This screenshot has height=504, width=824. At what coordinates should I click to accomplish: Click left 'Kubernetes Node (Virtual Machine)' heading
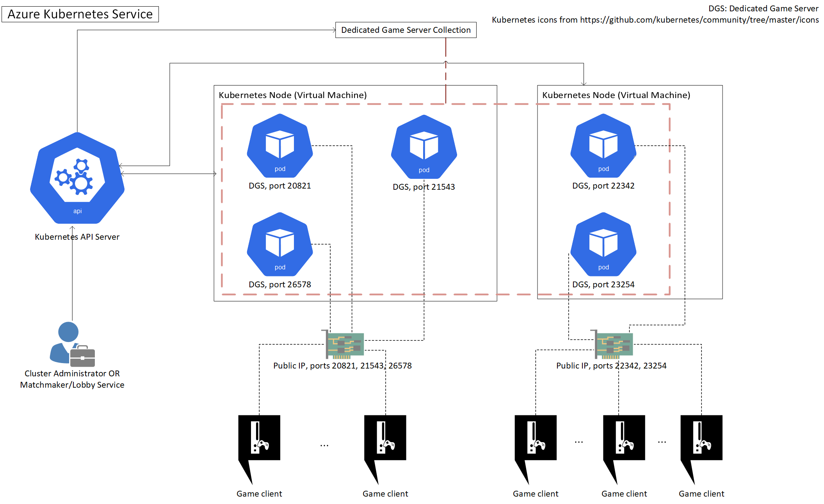coord(292,95)
